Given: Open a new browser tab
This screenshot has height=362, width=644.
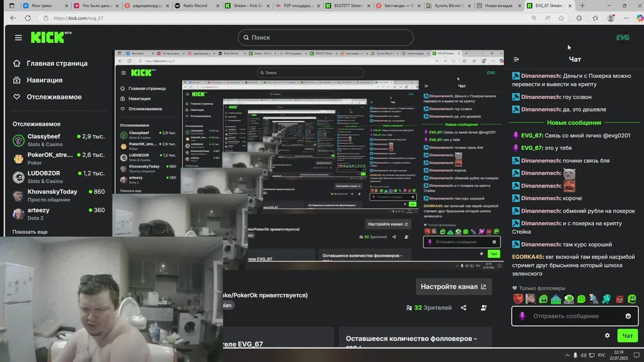Looking at the screenshot, I should click(x=582, y=6).
